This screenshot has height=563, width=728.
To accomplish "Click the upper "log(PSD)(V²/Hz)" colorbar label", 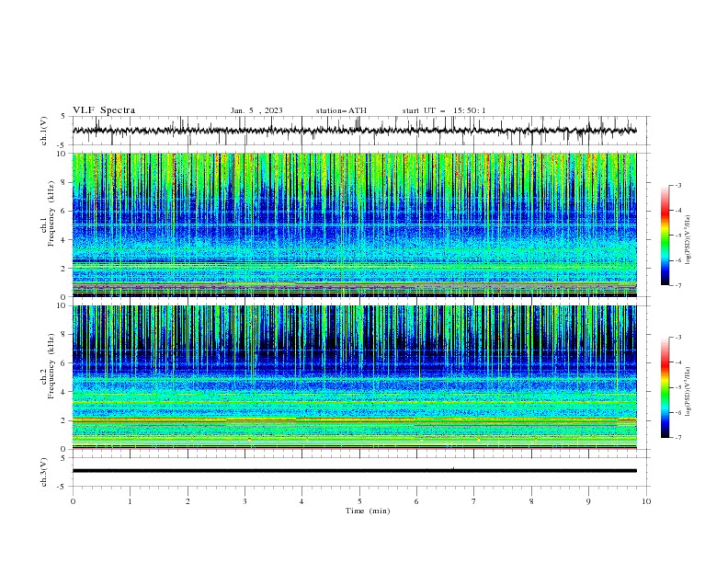I will 688,240.
